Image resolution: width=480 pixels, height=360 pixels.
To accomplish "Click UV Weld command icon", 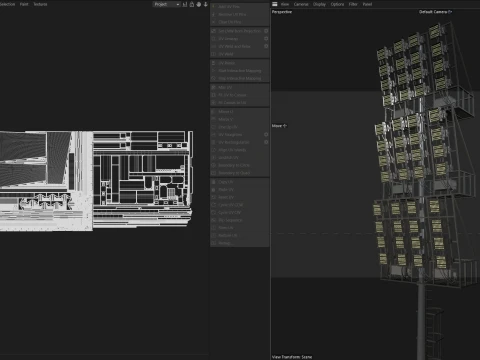I will pos(214,54).
